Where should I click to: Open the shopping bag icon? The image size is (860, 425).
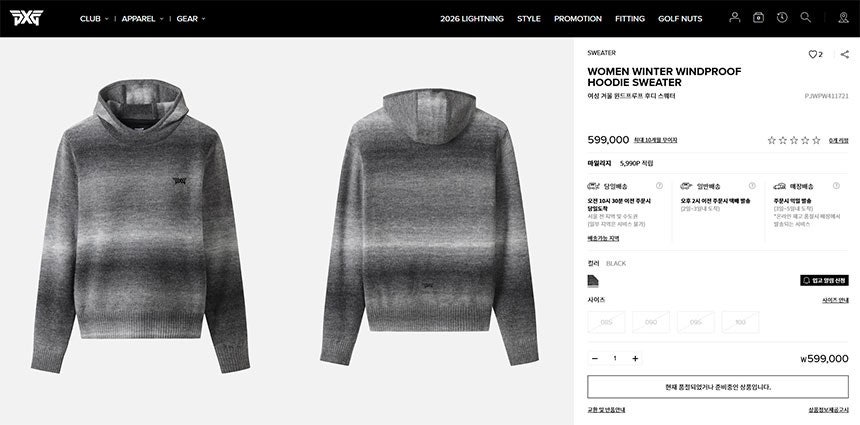pos(758,18)
